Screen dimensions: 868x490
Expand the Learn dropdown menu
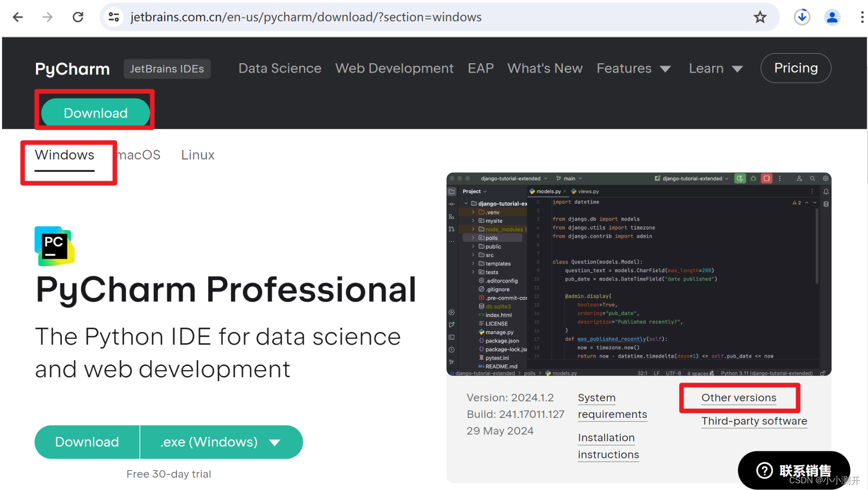[x=716, y=68]
